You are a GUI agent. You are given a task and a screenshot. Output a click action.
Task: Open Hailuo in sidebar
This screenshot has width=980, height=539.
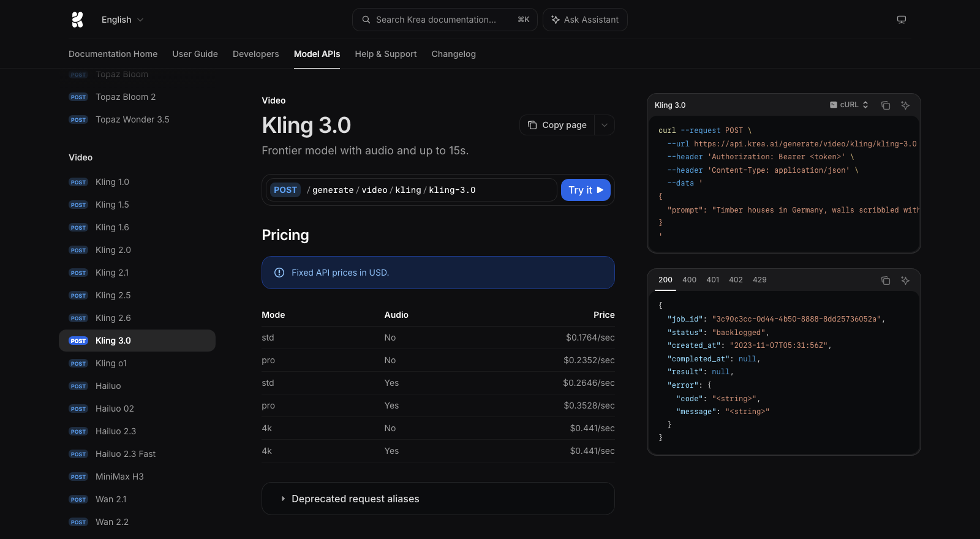pyautogui.click(x=137, y=386)
